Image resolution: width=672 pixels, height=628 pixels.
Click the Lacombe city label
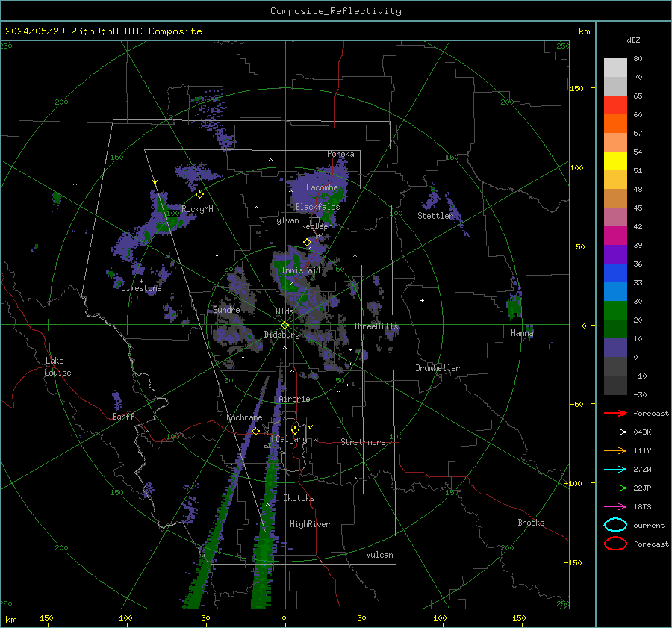[322, 187]
